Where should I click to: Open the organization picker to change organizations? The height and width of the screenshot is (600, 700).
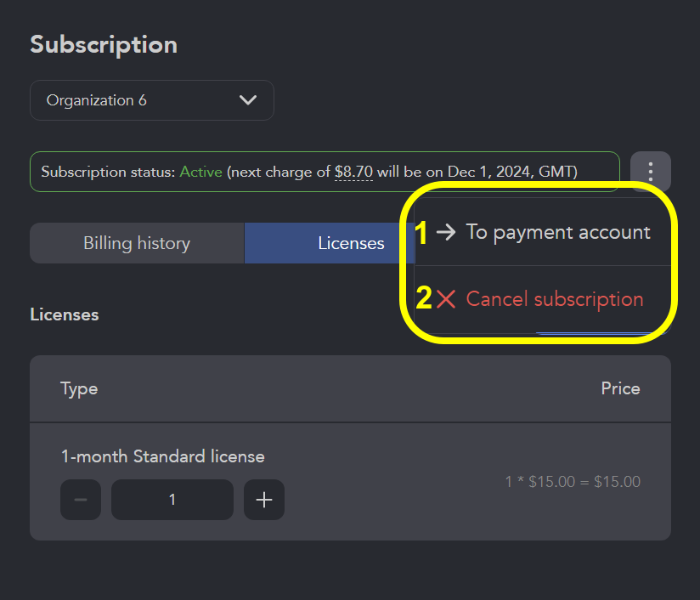pyautogui.click(x=151, y=99)
